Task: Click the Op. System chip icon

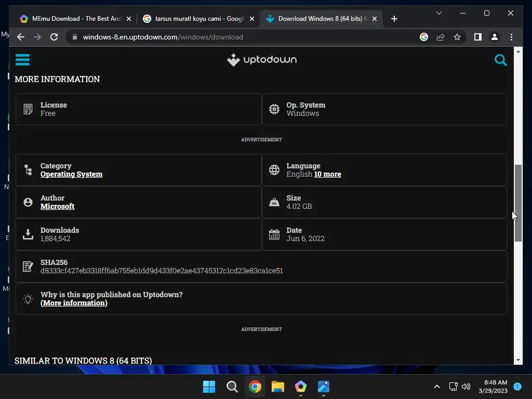Action: [x=274, y=109]
